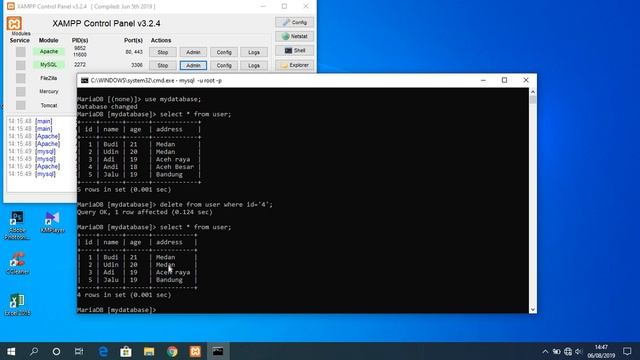
Task: Open Apache Config options
Action: 224,52
